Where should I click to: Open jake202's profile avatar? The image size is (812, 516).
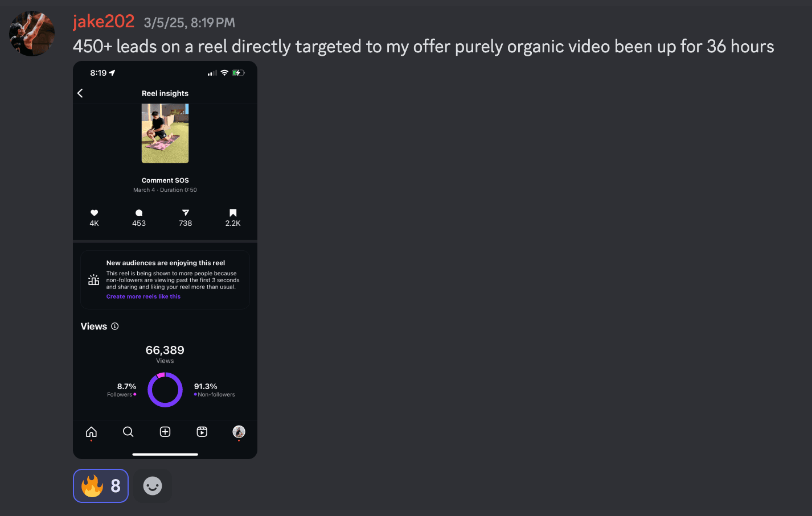click(32, 34)
